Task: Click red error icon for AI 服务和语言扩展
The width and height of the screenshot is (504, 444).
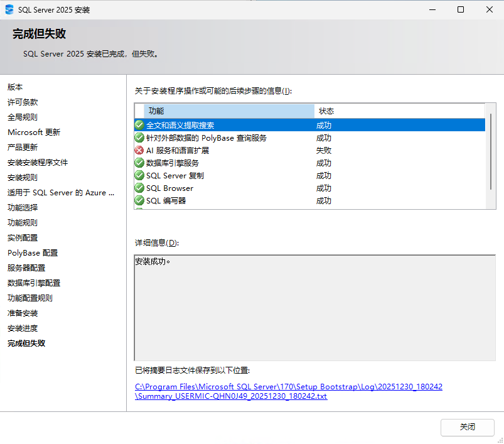Action: tap(139, 150)
